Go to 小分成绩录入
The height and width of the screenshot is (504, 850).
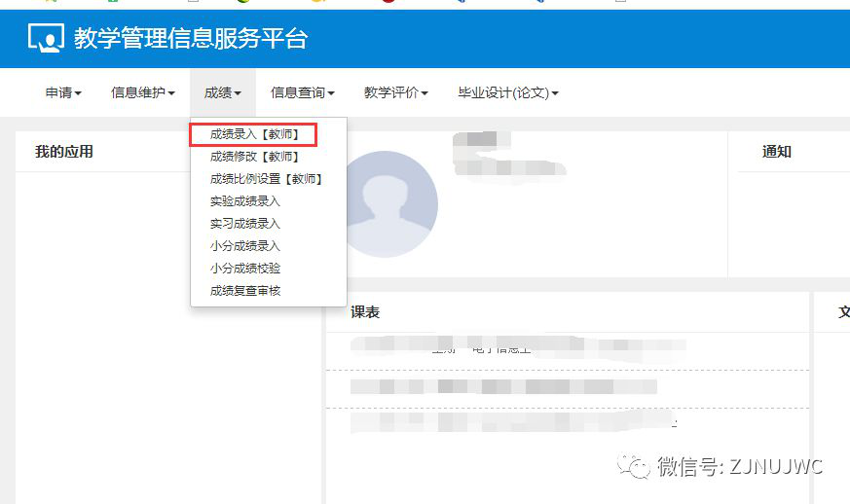click(245, 246)
